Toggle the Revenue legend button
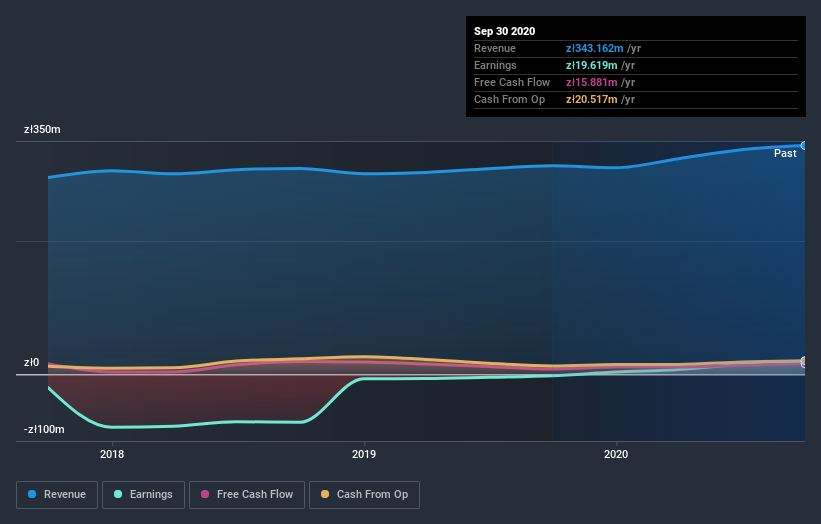Screen dimensions: 821x524 (57, 495)
